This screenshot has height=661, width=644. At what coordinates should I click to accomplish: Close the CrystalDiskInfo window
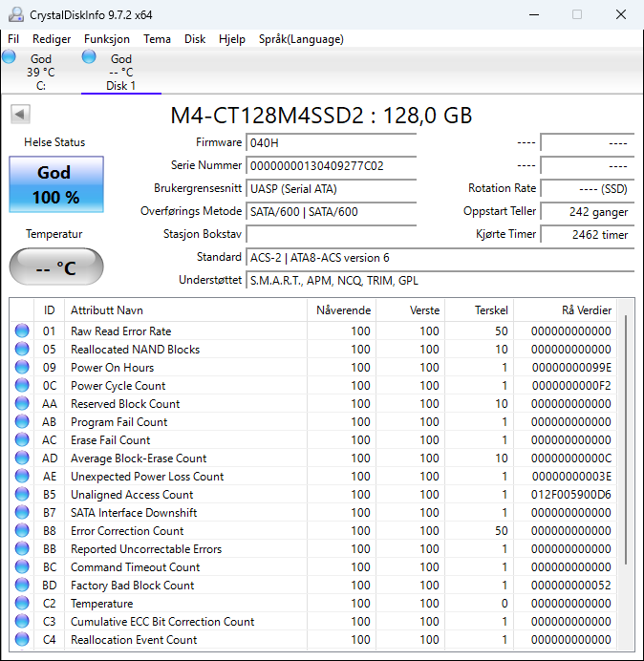pyautogui.click(x=621, y=14)
